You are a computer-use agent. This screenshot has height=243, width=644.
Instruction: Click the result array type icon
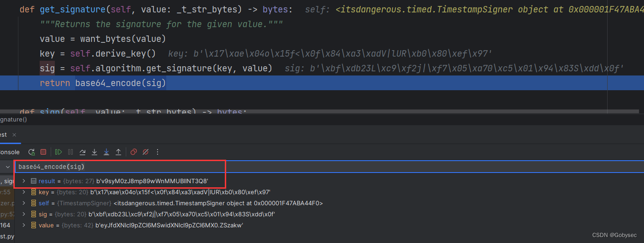click(34, 181)
